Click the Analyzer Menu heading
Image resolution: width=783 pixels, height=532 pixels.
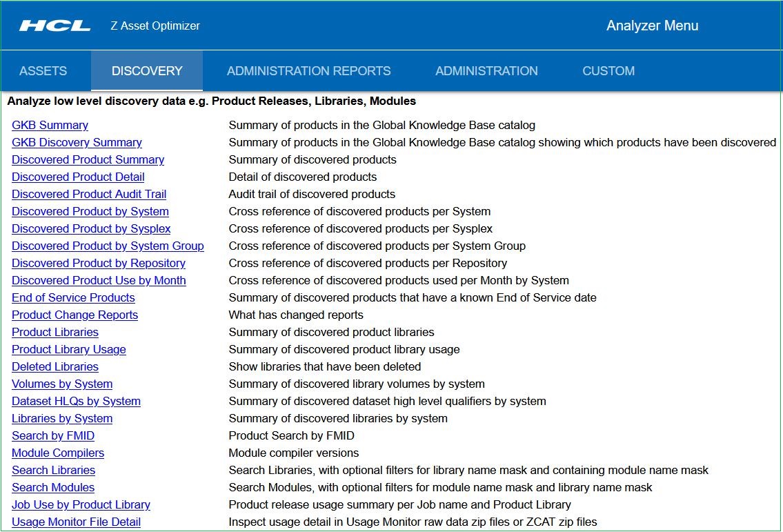pos(652,26)
